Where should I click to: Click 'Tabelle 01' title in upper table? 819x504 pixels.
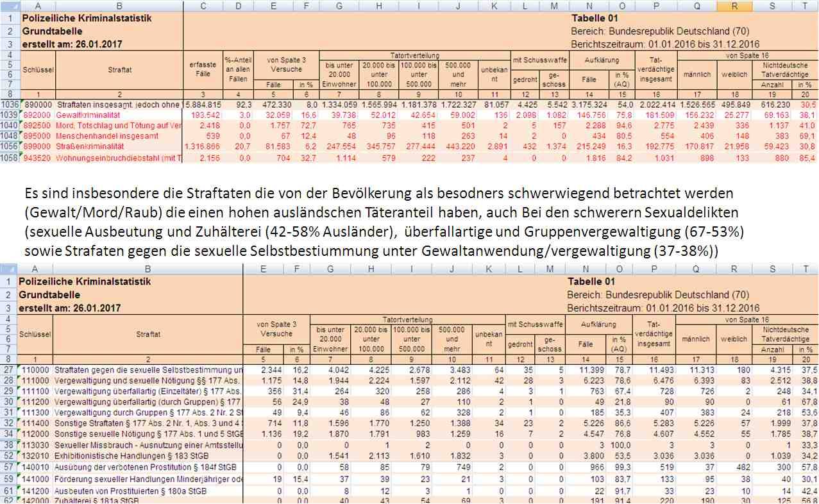click(x=594, y=18)
